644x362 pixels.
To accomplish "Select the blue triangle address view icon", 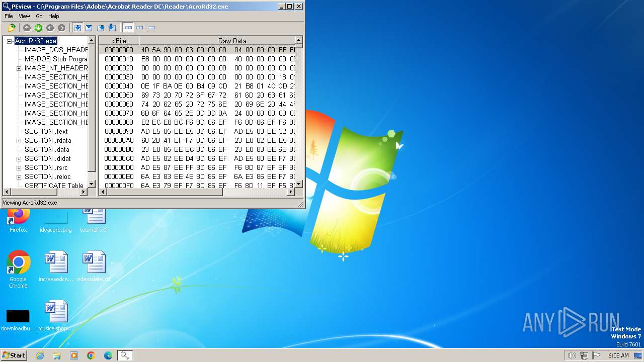I will point(89,28).
